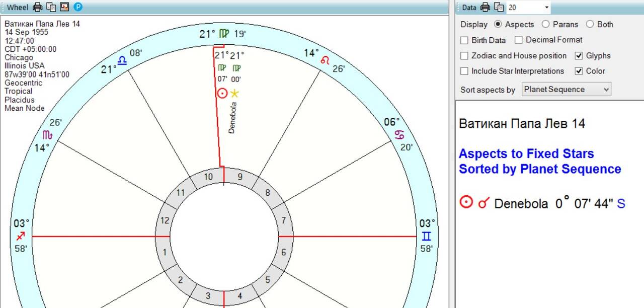Click the red Sun glyph in aspects list

(466, 202)
